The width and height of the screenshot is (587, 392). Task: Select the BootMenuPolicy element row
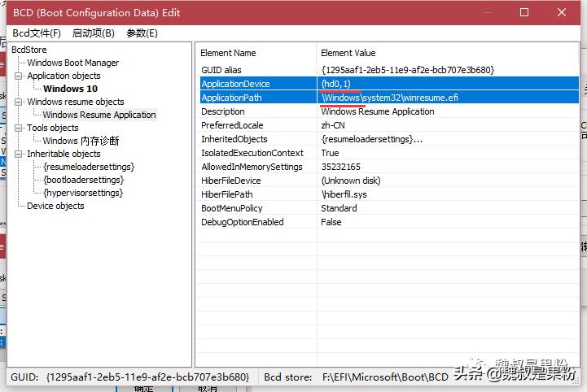(x=388, y=208)
